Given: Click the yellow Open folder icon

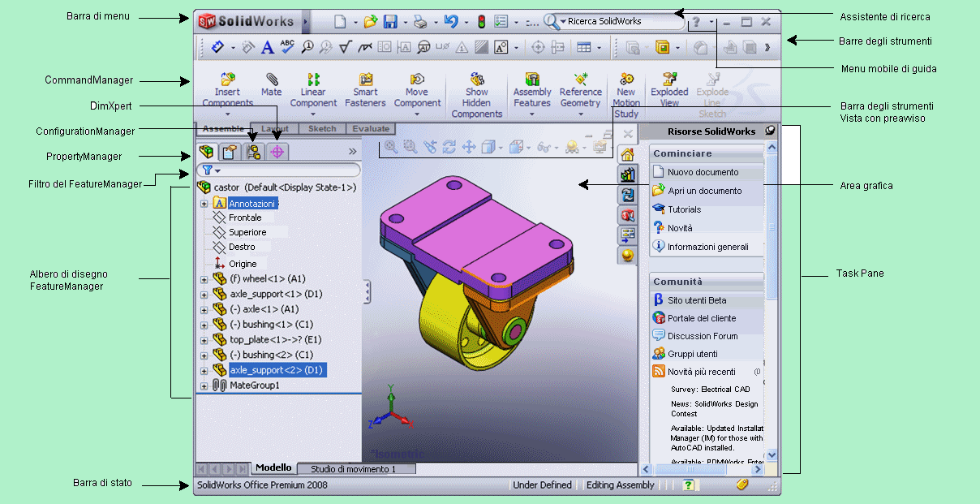Looking at the screenshot, I should tap(371, 22).
